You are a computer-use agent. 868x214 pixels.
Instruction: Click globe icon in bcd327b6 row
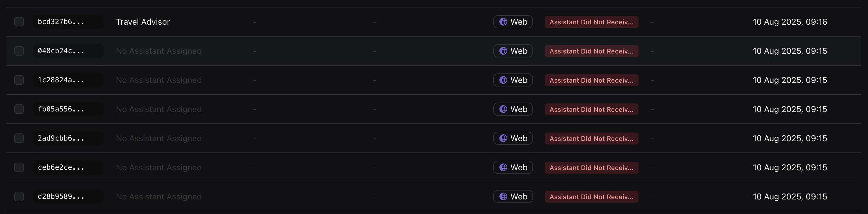(503, 22)
